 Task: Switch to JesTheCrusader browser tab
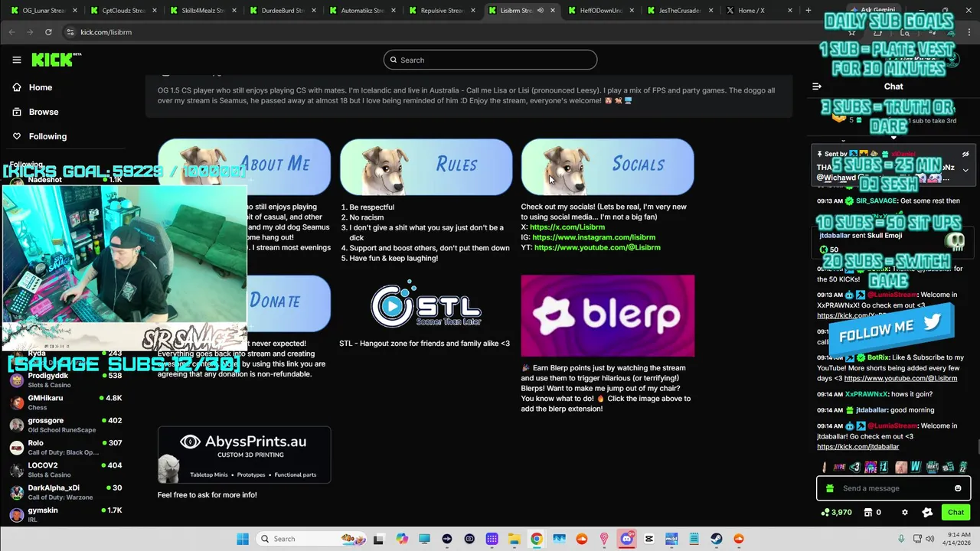[680, 11]
